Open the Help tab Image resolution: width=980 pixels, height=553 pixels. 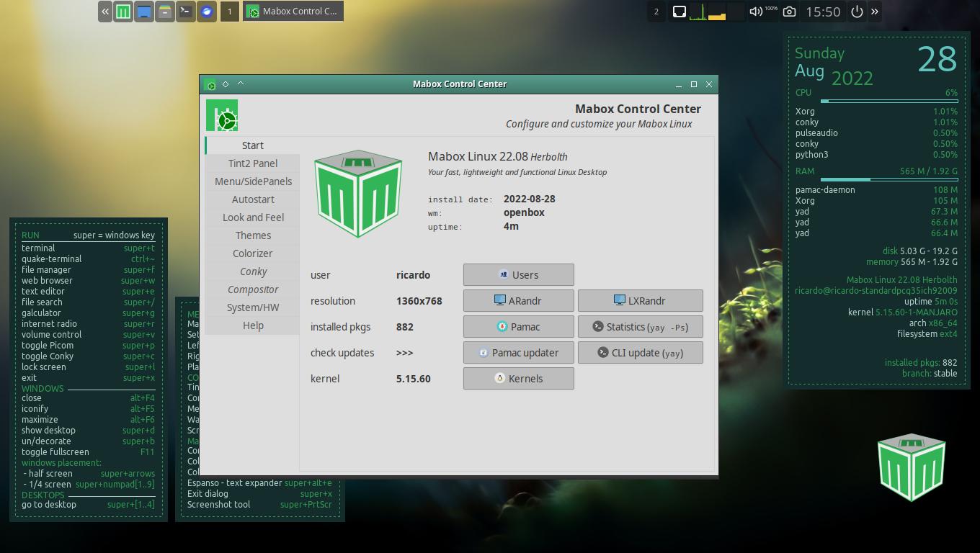tap(252, 325)
